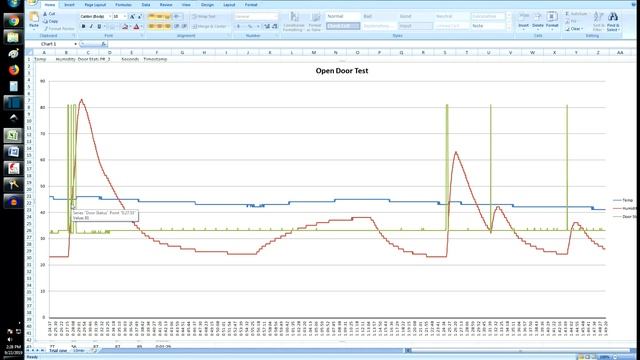Select the Normal cell style

tap(343, 16)
